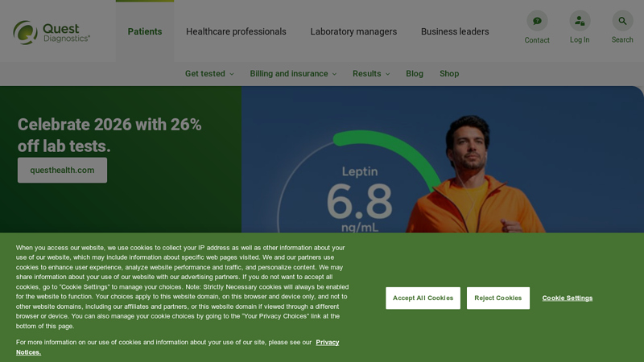The image size is (644, 362).
Task: Click the 'Celebrate 2026 with 26% off' headline
Action: pos(109,135)
